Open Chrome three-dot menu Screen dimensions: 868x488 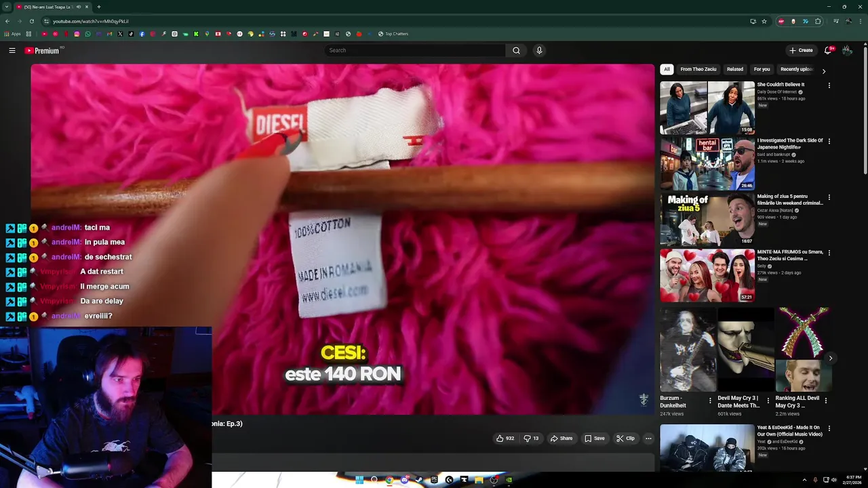pos(860,21)
